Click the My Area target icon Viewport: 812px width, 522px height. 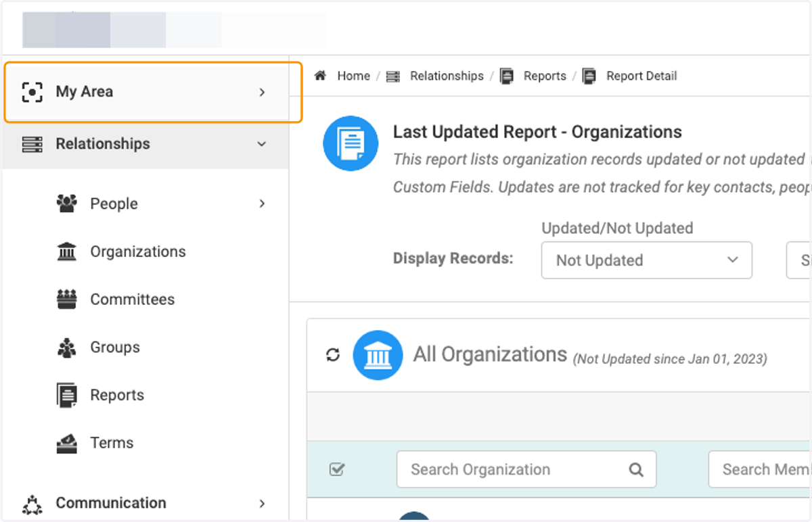point(32,92)
